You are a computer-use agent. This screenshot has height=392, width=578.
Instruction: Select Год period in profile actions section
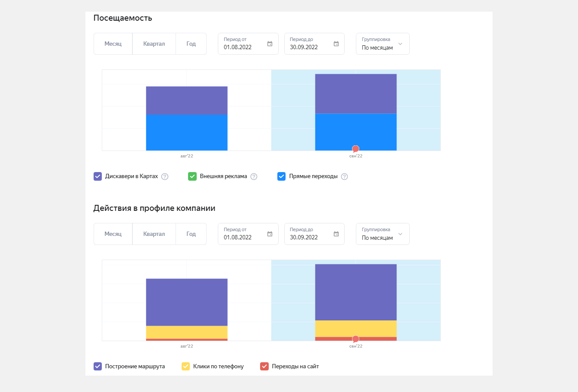click(x=191, y=234)
